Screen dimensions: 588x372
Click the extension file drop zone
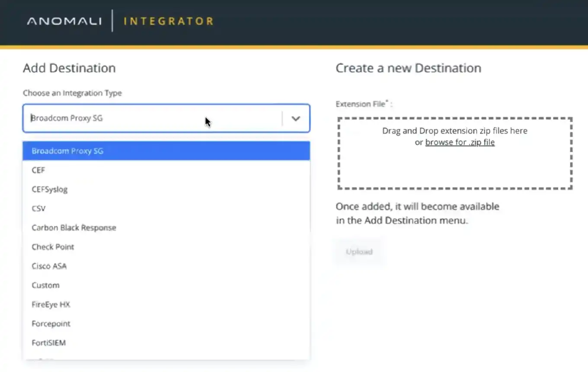[455, 153]
